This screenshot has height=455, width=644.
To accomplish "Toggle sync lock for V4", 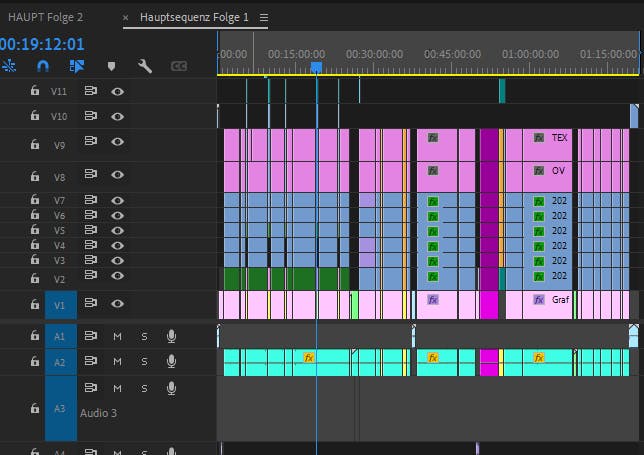I will 91,245.
